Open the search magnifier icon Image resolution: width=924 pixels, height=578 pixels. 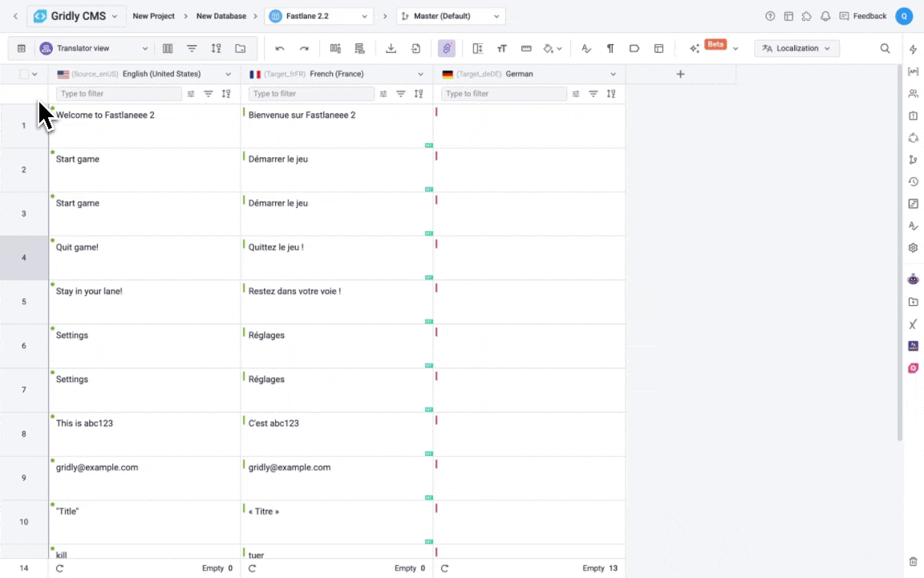pyautogui.click(x=885, y=48)
